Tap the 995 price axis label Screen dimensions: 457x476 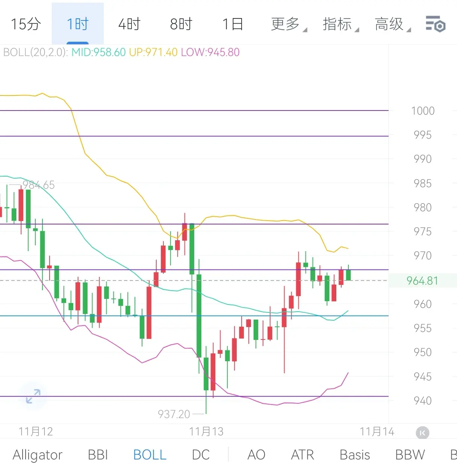[x=423, y=135]
